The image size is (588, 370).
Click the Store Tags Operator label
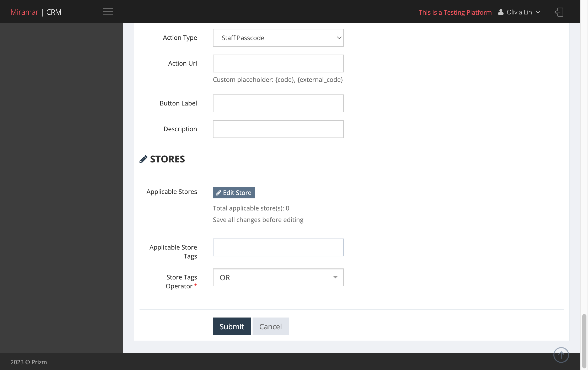(x=181, y=282)
